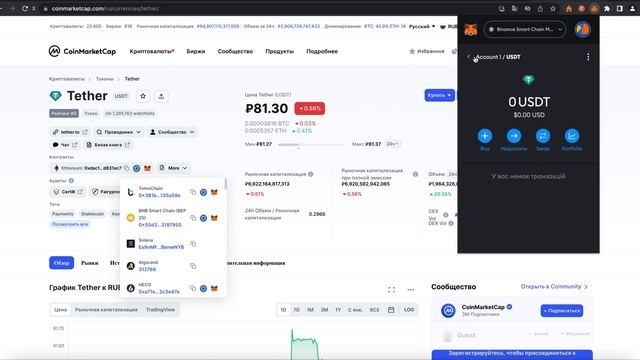The height and width of the screenshot is (360, 640).
Task: Select the 1M chart range
Action: pos(310,310)
